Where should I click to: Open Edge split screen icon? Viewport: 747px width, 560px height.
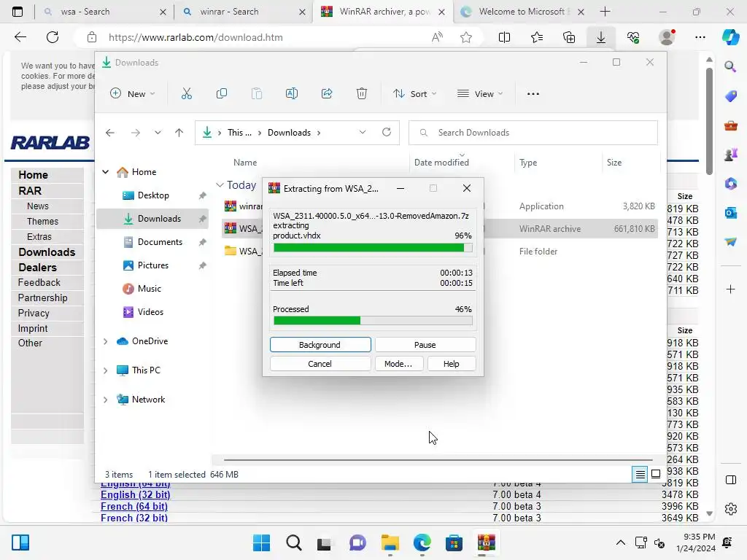(504, 37)
